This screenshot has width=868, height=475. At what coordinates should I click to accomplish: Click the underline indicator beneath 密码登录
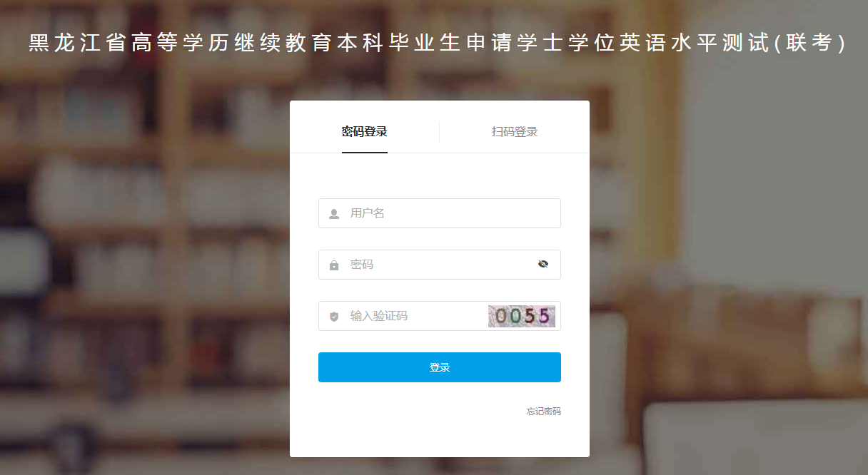(x=365, y=153)
